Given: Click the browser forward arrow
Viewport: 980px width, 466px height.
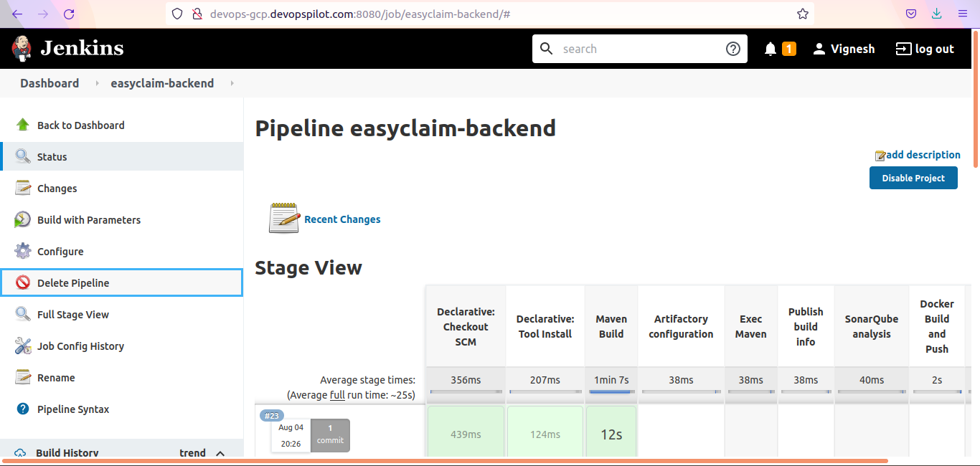Looking at the screenshot, I should point(43,14).
